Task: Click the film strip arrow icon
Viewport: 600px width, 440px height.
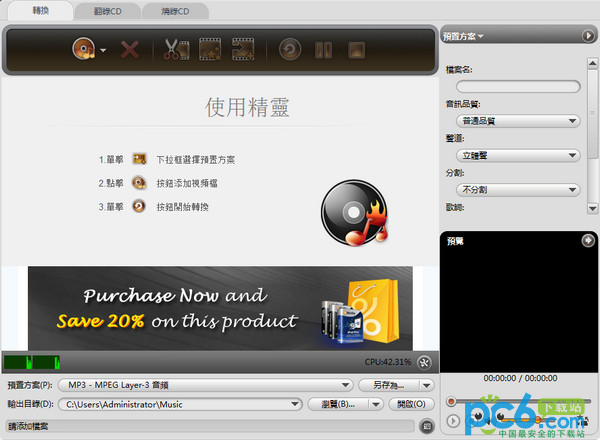Action: (243, 49)
